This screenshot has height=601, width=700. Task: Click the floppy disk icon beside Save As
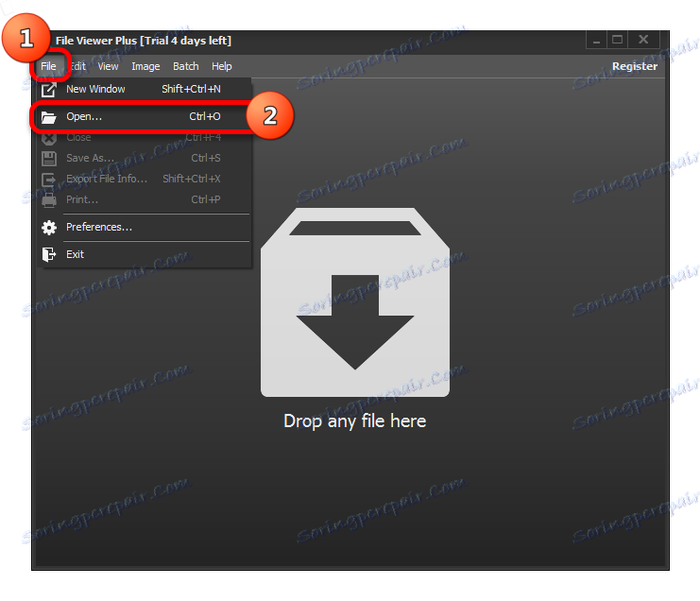[x=49, y=159]
